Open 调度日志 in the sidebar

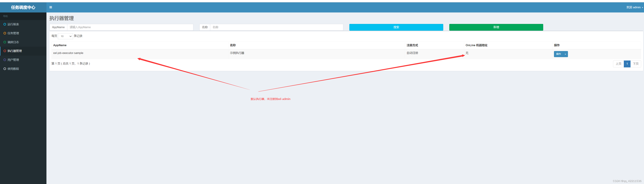(x=23, y=42)
